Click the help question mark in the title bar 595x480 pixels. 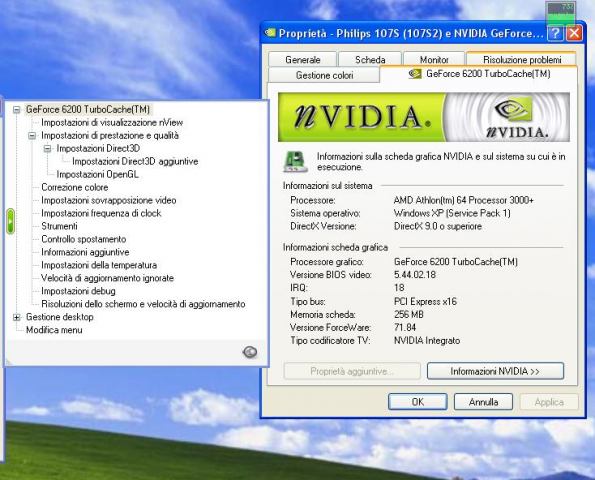coord(555,33)
